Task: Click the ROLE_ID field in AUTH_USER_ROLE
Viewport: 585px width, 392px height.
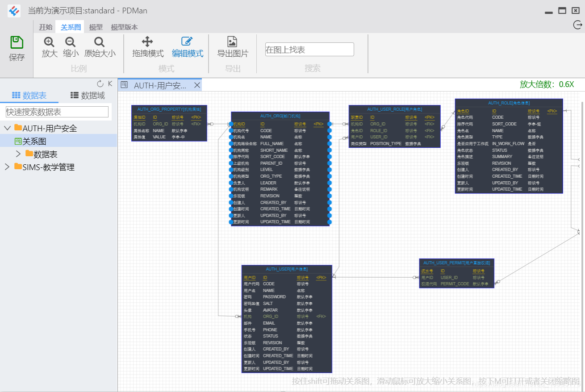Action: [x=379, y=131]
